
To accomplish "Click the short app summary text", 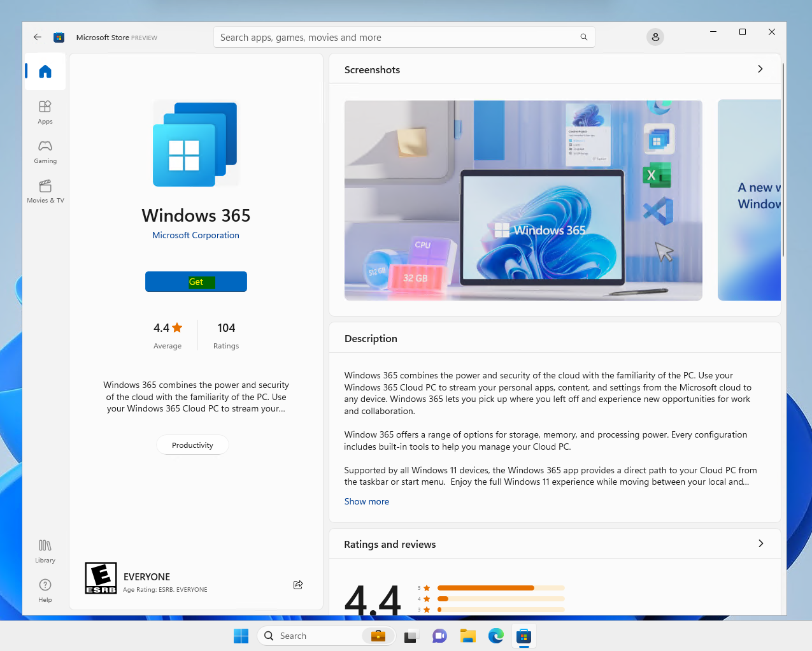I will 196,397.
